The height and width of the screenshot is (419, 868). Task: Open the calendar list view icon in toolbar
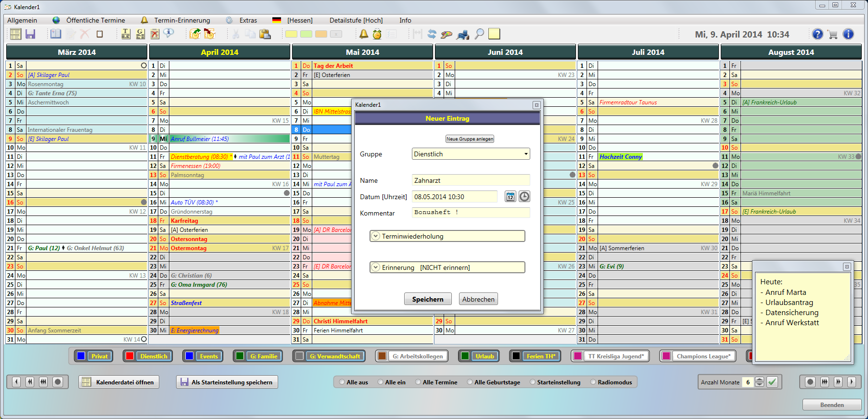click(x=15, y=34)
